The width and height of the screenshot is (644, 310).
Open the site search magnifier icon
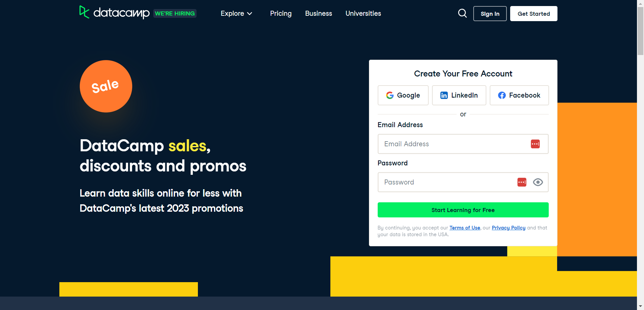point(462,13)
